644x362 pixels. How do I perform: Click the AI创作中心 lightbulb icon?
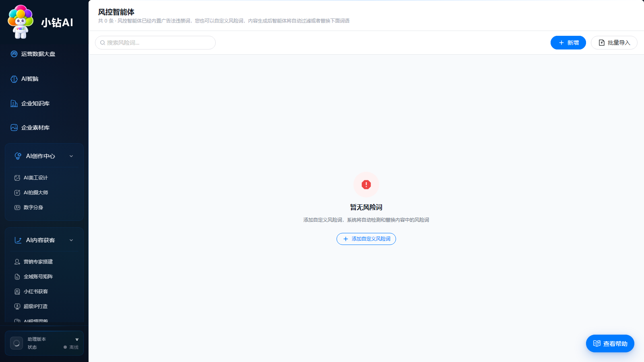[18, 156]
